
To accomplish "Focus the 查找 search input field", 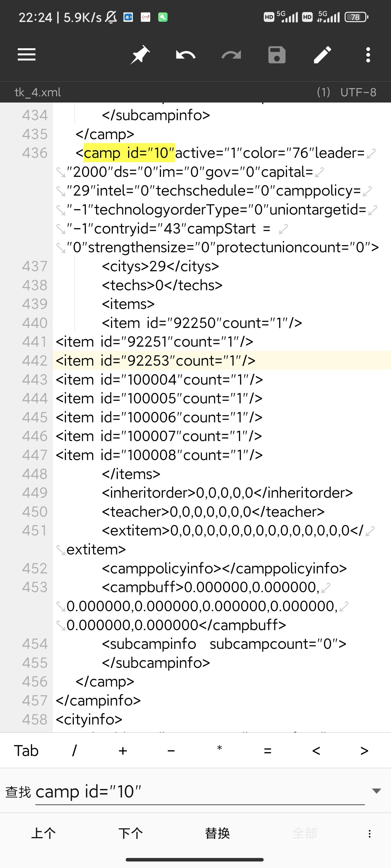I will pyautogui.click(x=200, y=792).
